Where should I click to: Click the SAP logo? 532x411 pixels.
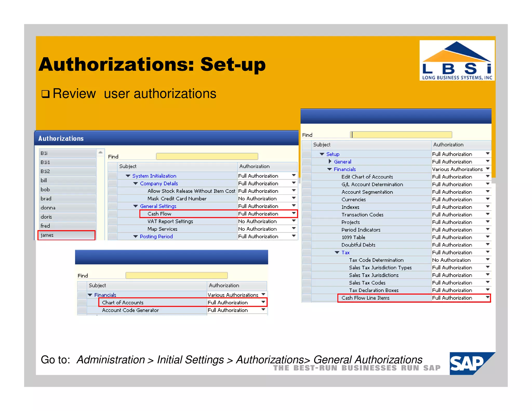(472, 363)
